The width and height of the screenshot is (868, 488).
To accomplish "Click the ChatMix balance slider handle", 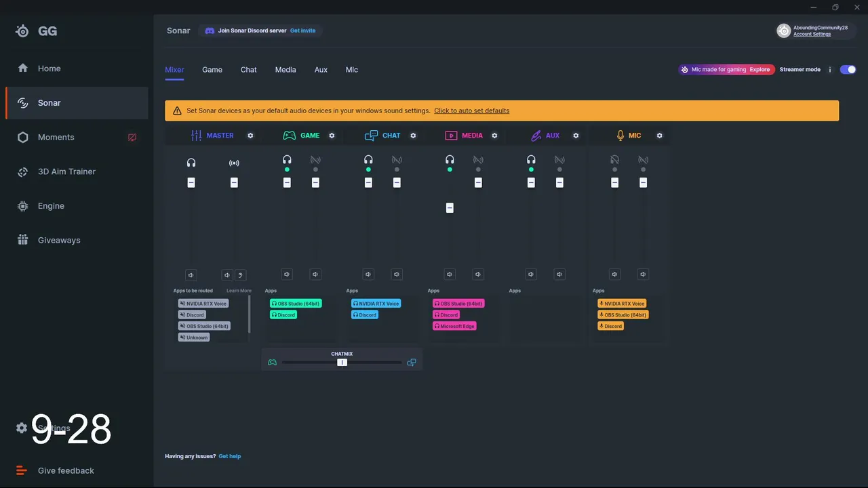I will (x=342, y=363).
